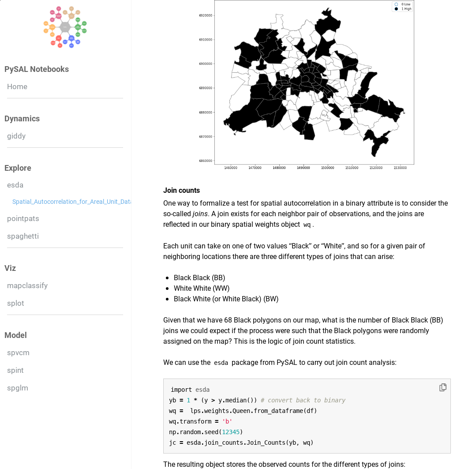Click the 'Join counts' heading
476x469 pixels.
point(181,191)
